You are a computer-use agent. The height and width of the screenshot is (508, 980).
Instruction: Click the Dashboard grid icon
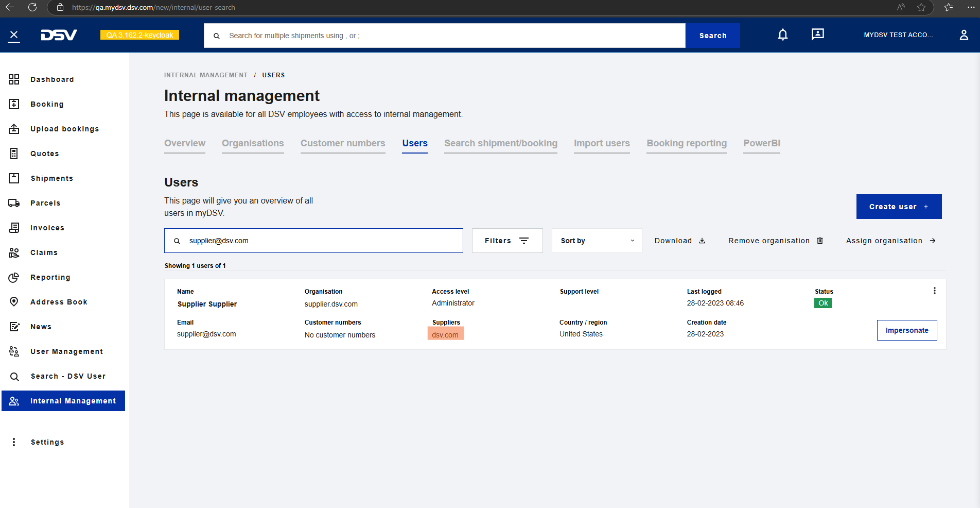(x=14, y=79)
